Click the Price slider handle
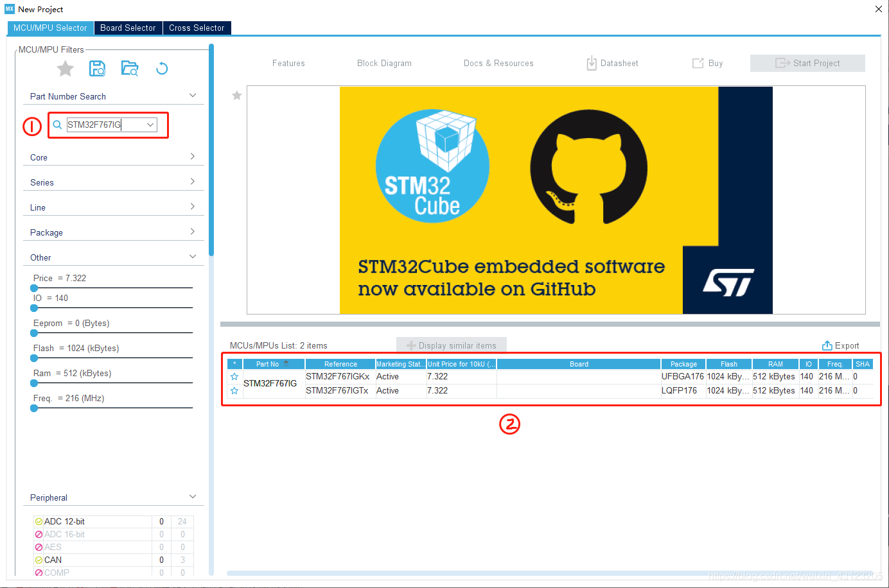Image resolution: width=889 pixels, height=588 pixels. 34,288
